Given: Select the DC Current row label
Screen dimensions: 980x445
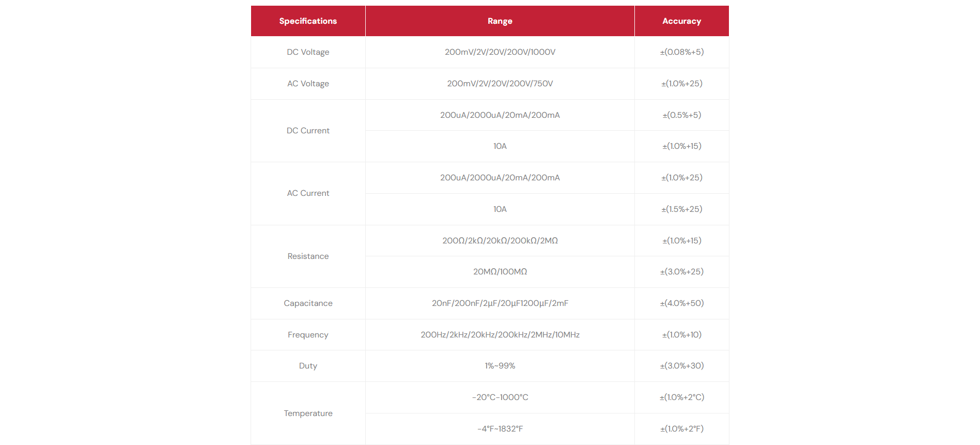Looking at the screenshot, I should (x=308, y=131).
